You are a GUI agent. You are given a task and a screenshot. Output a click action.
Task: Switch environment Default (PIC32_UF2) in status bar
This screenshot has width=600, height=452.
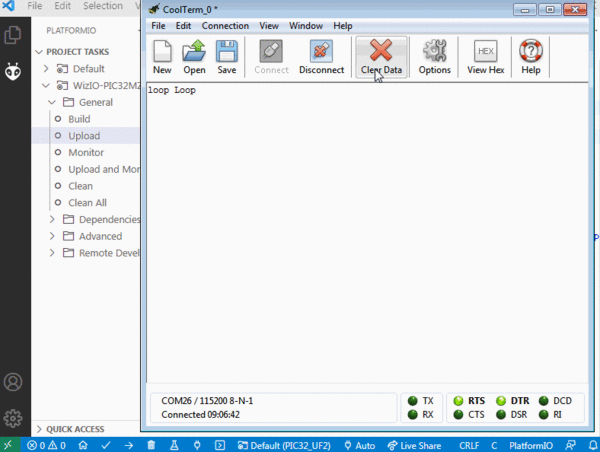pyautogui.click(x=284, y=445)
